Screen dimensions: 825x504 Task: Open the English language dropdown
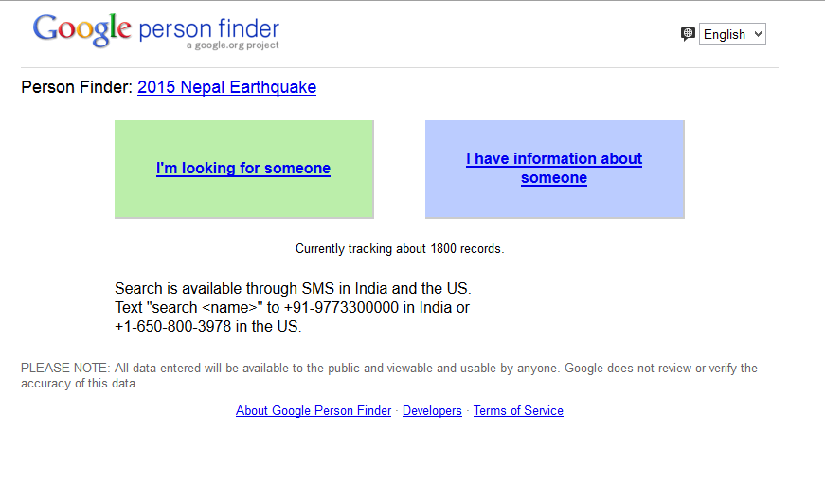coord(732,34)
